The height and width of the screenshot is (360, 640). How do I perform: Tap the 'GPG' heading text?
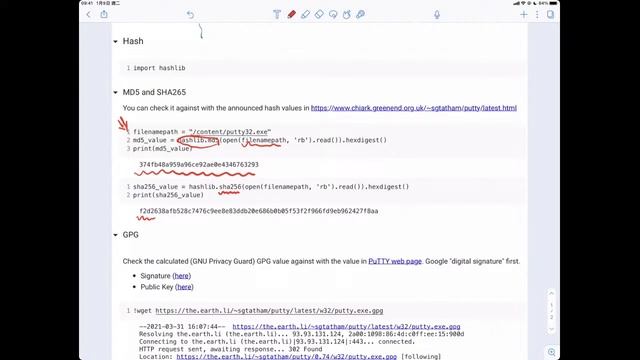point(131,235)
